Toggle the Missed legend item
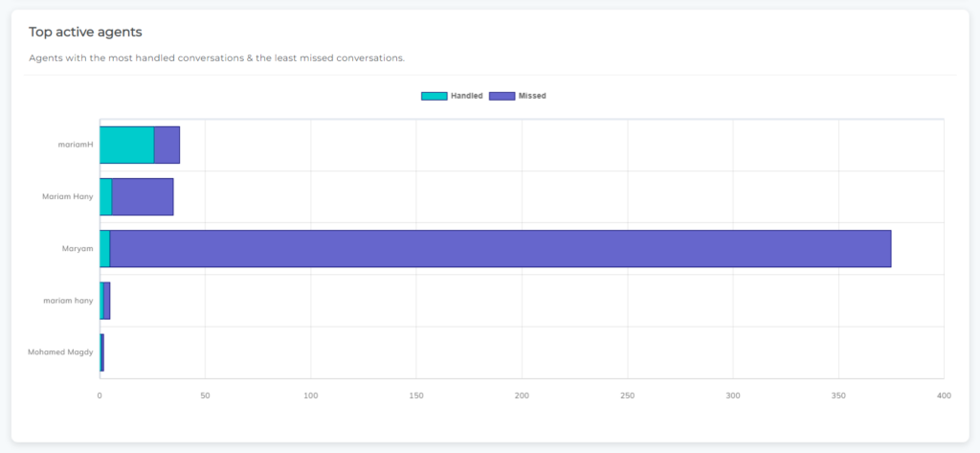980x453 pixels. [x=518, y=96]
